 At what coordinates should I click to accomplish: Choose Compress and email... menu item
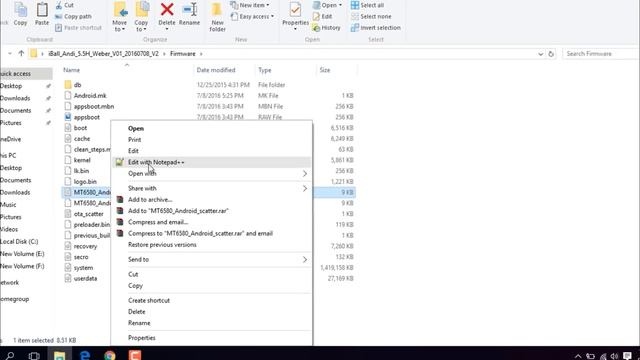[x=211, y=222]
